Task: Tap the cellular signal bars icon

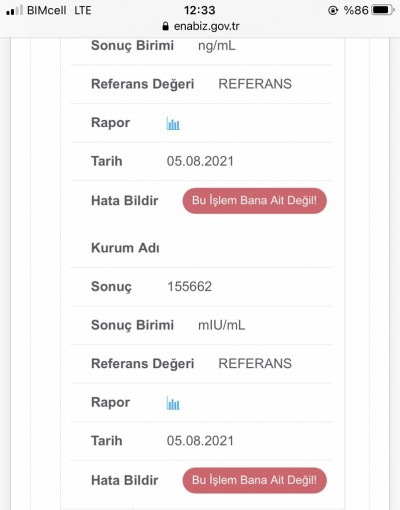Action: click(14, 10)
